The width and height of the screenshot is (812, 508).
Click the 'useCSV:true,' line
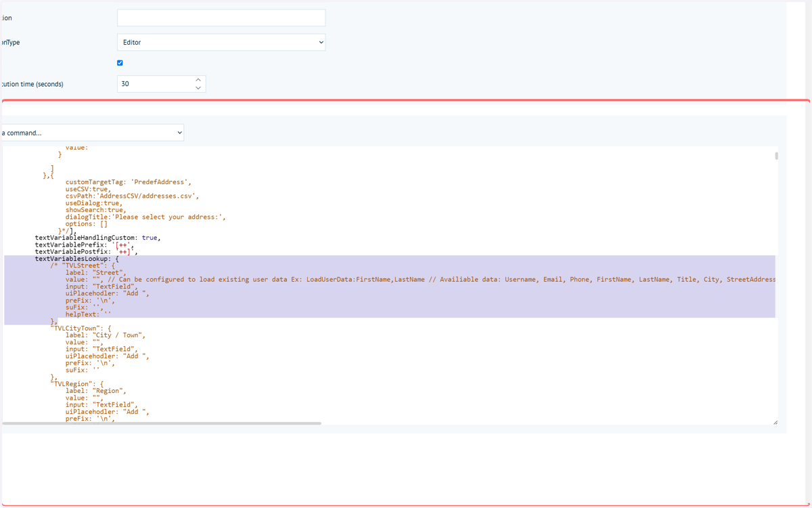coord(88,189)
